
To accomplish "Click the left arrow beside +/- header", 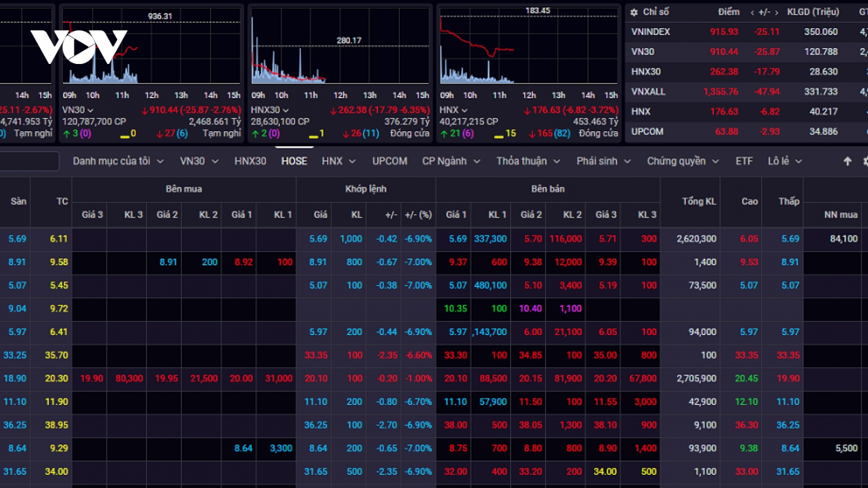I will 752,12.
